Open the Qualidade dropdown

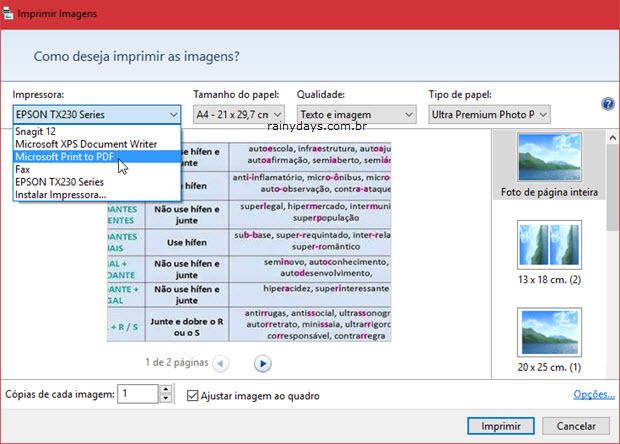pos(356,115)
